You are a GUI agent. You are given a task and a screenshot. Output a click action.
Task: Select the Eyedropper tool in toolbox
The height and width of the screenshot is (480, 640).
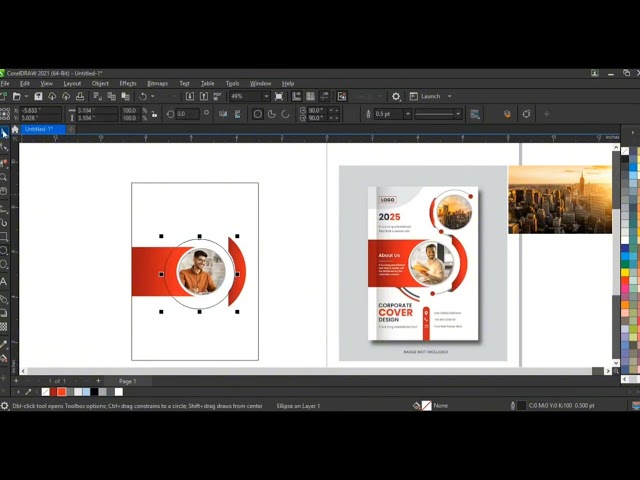tap(4, 344)
